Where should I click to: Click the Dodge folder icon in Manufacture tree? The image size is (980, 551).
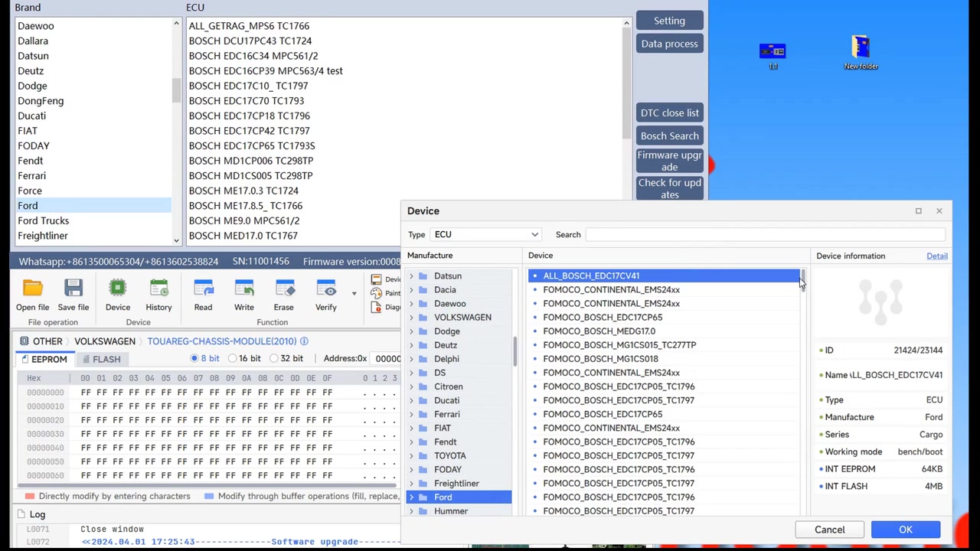pyautogui.click(x=423, y=331)
